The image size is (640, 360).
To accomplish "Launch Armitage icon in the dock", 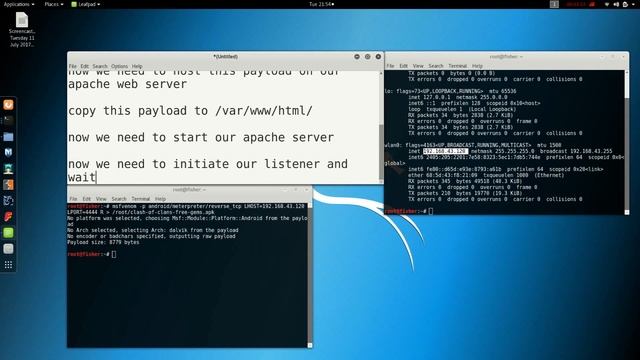I will point(8,169).
